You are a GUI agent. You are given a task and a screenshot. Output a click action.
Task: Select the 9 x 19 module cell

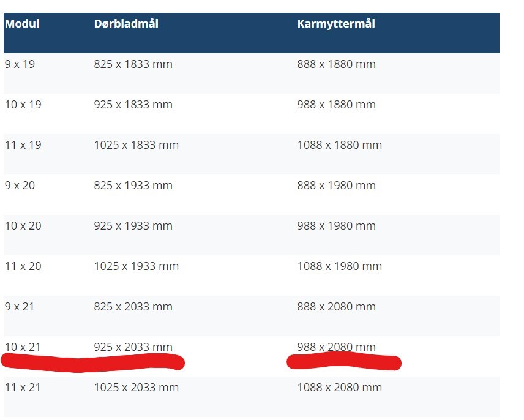pos(20,64)
